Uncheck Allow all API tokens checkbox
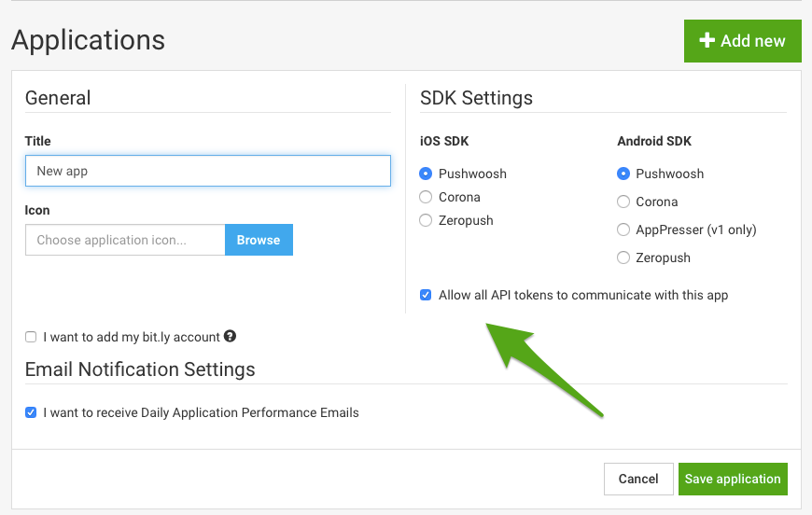This screenshot has height=515, width=812. click(426, 295)
